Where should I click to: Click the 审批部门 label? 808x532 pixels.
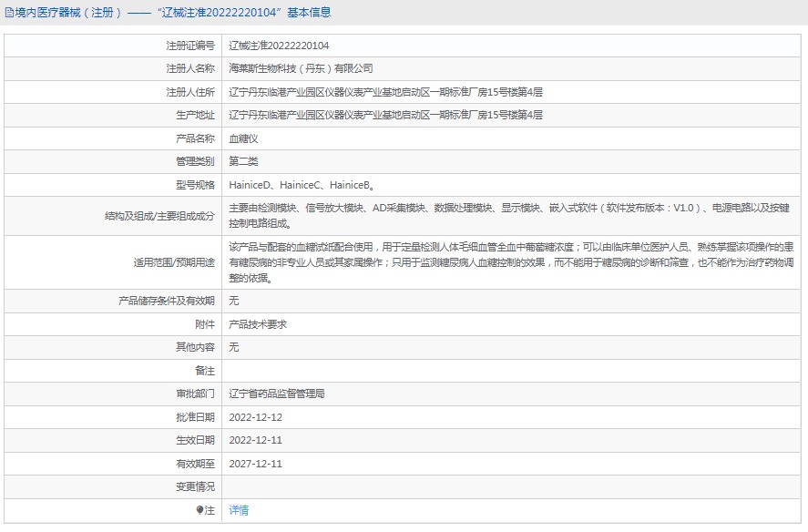[x=195, y=394]
